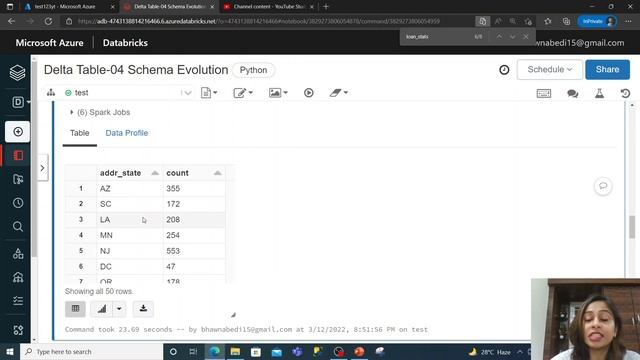Image resolution: width=640 pixels, height=360 pixels.
Task: Click the find-in-page search field
Action: [x=437, y=37]
